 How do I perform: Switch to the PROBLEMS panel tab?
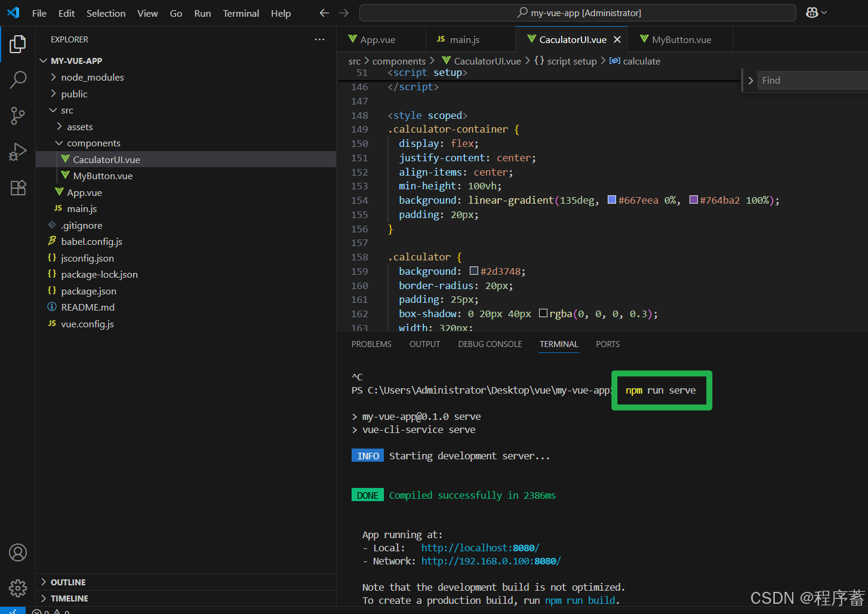click(371, 344)
